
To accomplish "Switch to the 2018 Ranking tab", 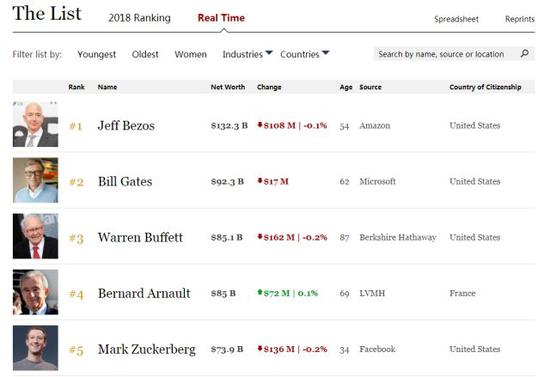I will pyautogui.click(x=139, y=18).
